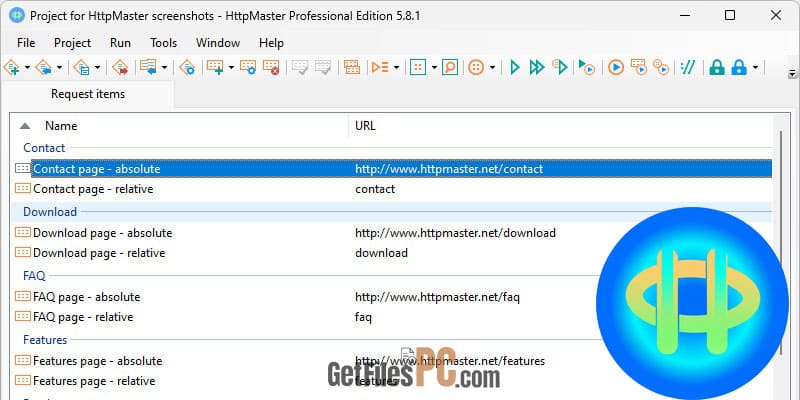This screenshot has width=800, height=400.
Task: Expand dropdown arrow beside open project icon
Action: [x=59, y=67]
